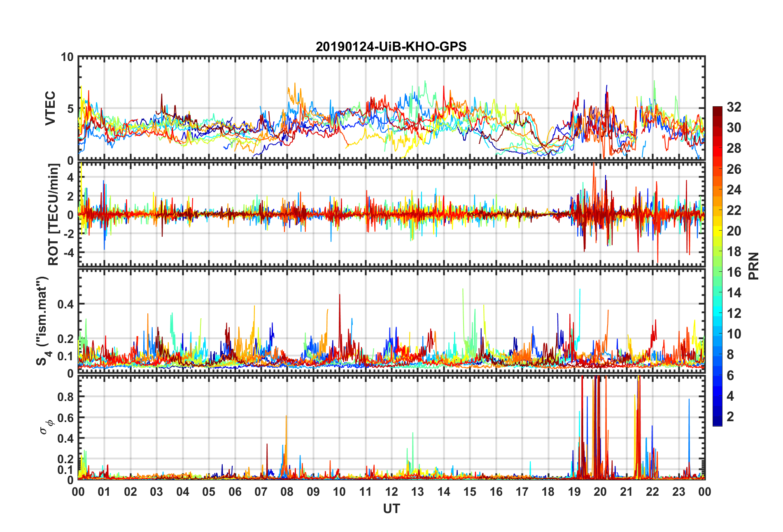
Task: Click ROT axis tick label "-2"
Action: 68,233
